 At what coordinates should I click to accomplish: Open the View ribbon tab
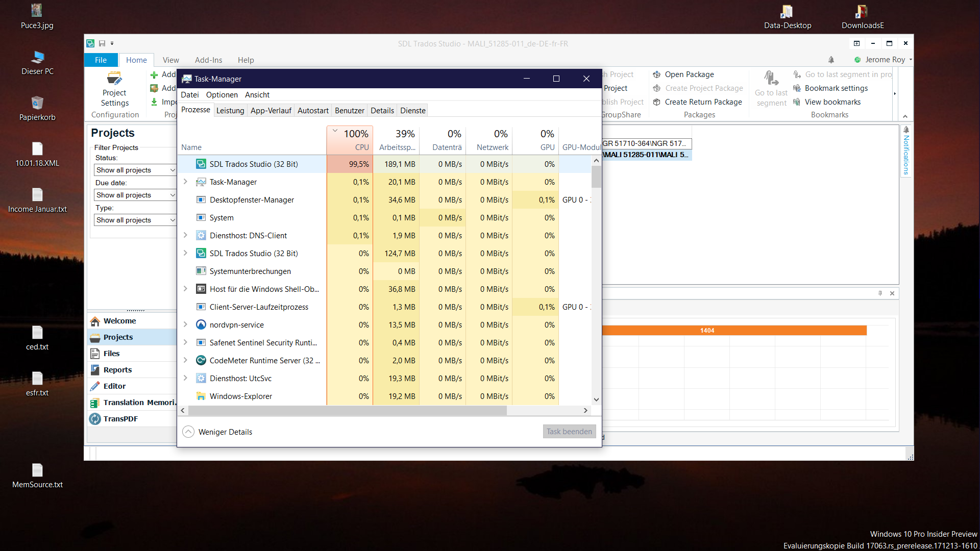(170, 60)
